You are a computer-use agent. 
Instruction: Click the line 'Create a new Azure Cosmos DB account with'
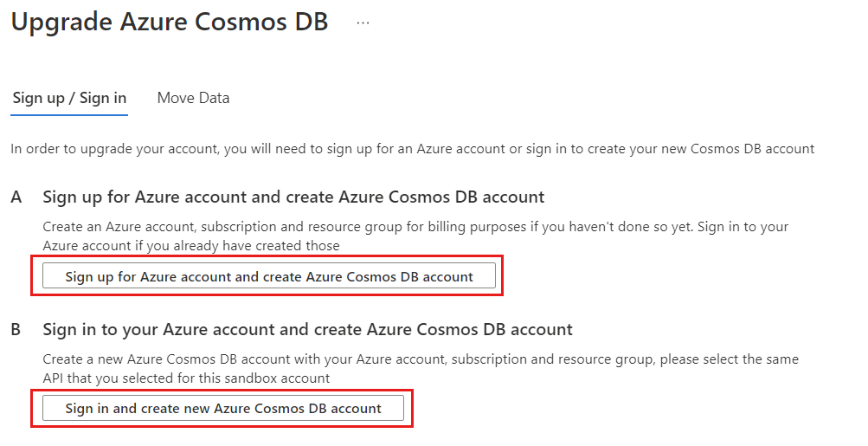(x=421, y=359)
